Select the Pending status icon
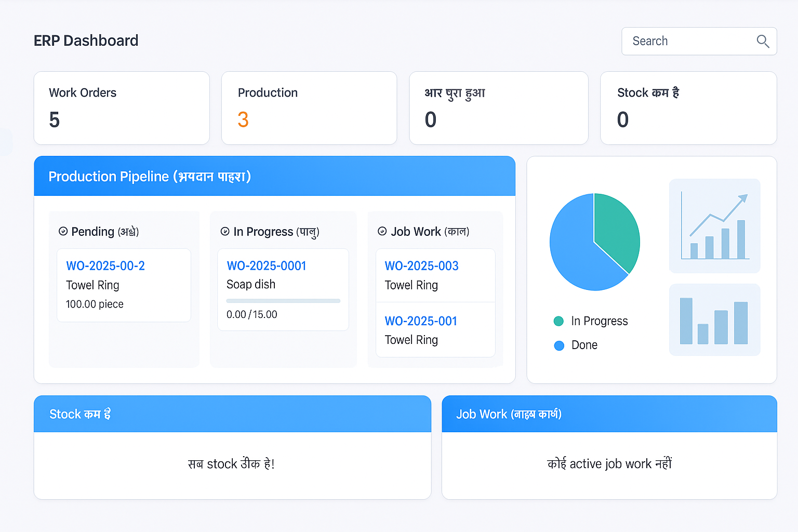The height and width of the screenshot is (532, 798). tap(63, 231)
